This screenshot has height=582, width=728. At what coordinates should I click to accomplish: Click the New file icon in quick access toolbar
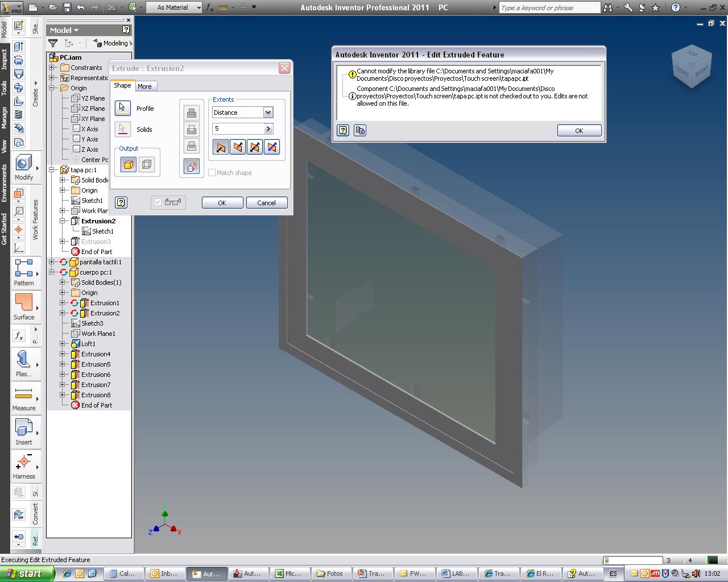(34, 7)
